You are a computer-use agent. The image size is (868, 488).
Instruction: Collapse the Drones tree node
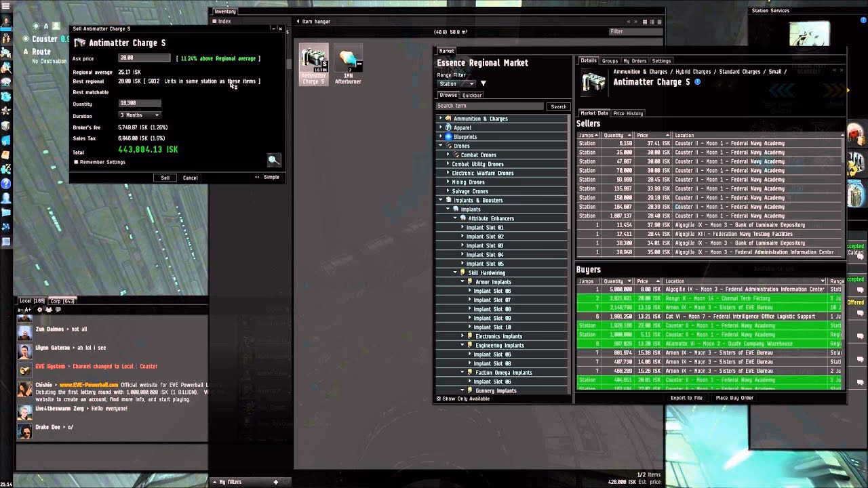pos(441,146)
